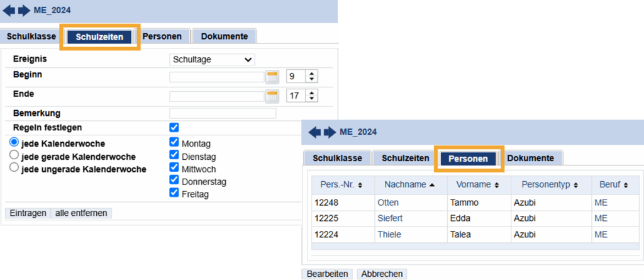Click into the Bemerkung text field
Image resolution: width=644 pixels, height=280 pixels.
coord(223,114)
